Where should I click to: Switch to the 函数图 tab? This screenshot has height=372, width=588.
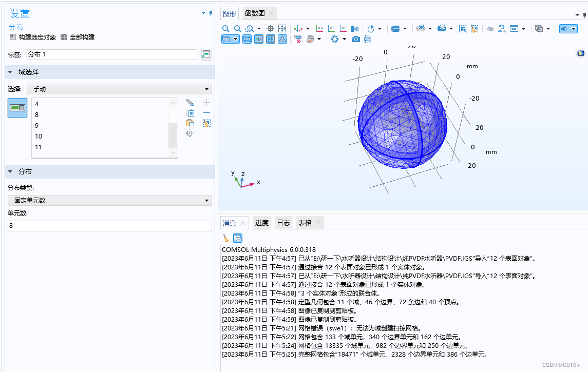pyautogui.click(x=255, y=13)
